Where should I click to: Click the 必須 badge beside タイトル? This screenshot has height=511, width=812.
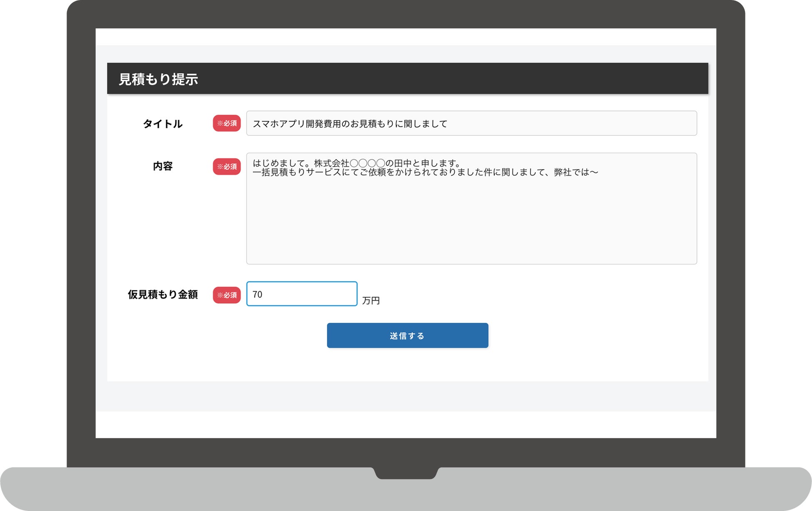pyautogui.click(x=227, y=123)
